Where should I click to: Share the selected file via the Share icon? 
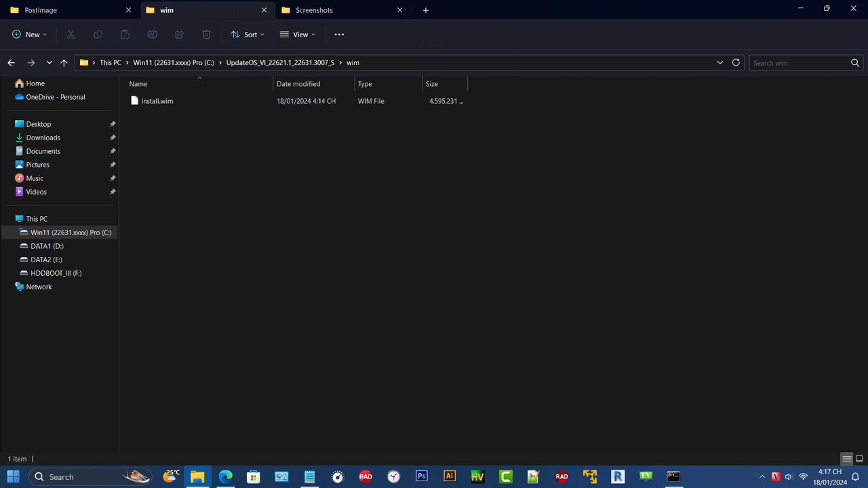pyautogui.click(x=179, y=34)
